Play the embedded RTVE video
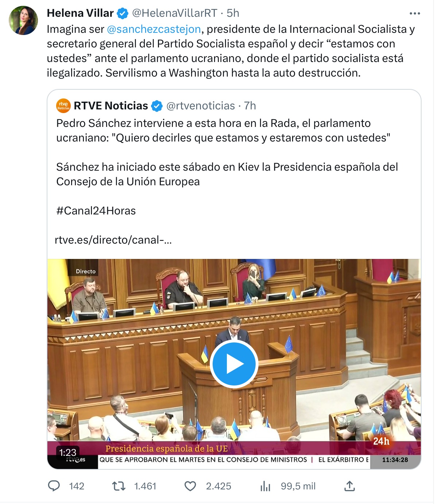Screen dimensions: 446x504 tap(234, 364)
